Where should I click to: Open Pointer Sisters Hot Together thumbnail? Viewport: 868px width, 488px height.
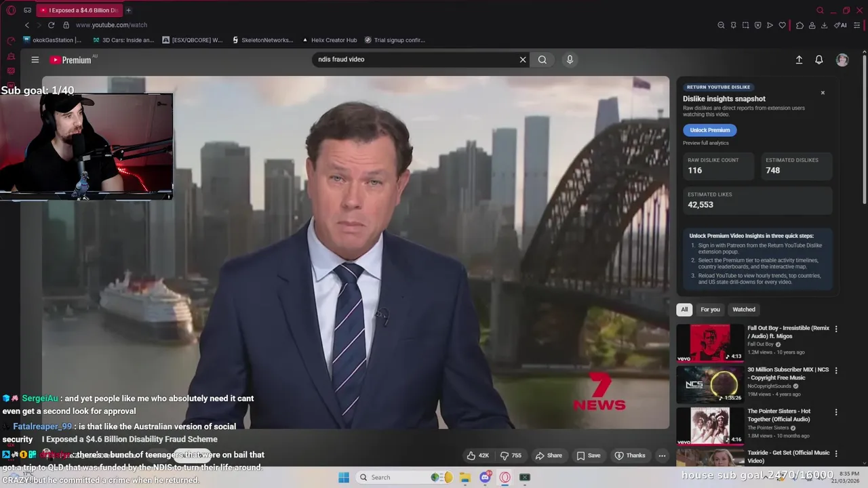click(710, 426)
